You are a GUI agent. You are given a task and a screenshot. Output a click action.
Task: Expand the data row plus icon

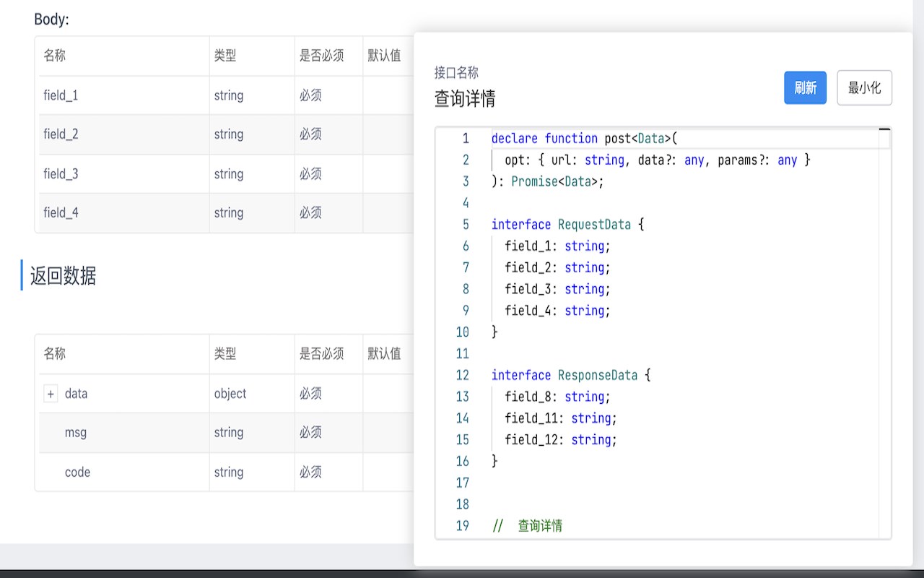click(x=51, y=394)
